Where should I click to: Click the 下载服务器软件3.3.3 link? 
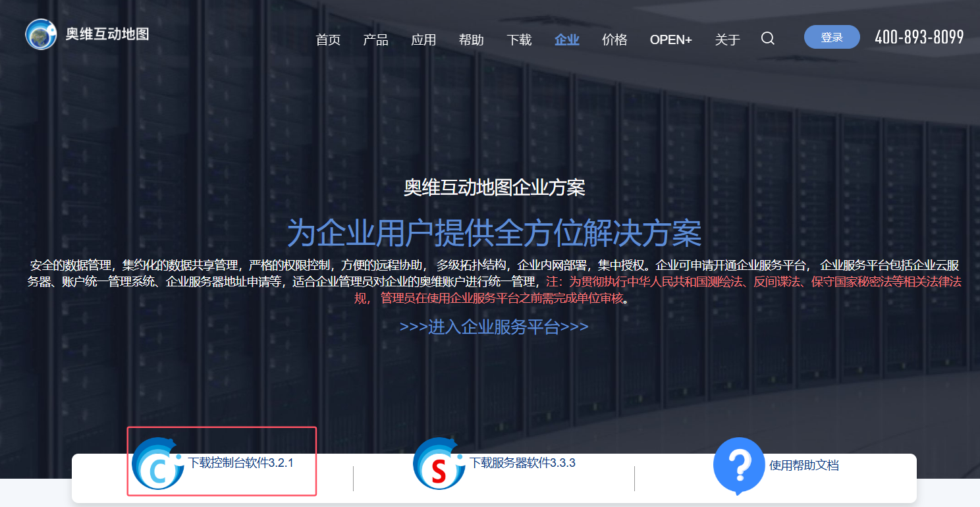point(522,463)
